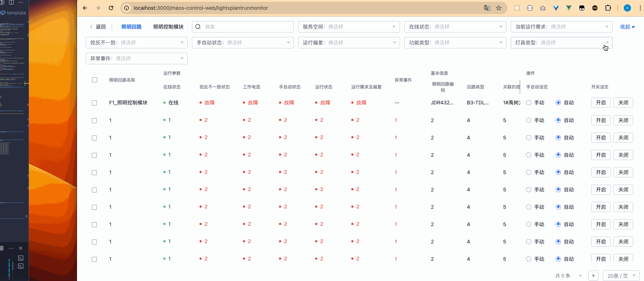Image resolution: width=644 pixels, height=281 pixels.
Task: Switch to the 照明回路 tab
Action: (x=132, y=27)
